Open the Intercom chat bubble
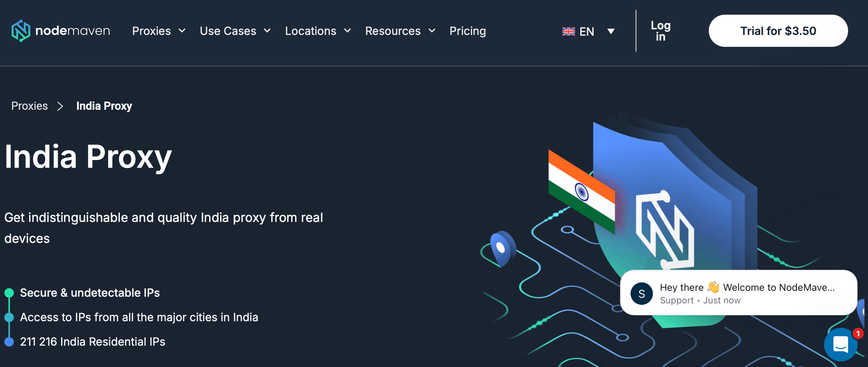Screen dimensions: 868x367 pos(841,345)
